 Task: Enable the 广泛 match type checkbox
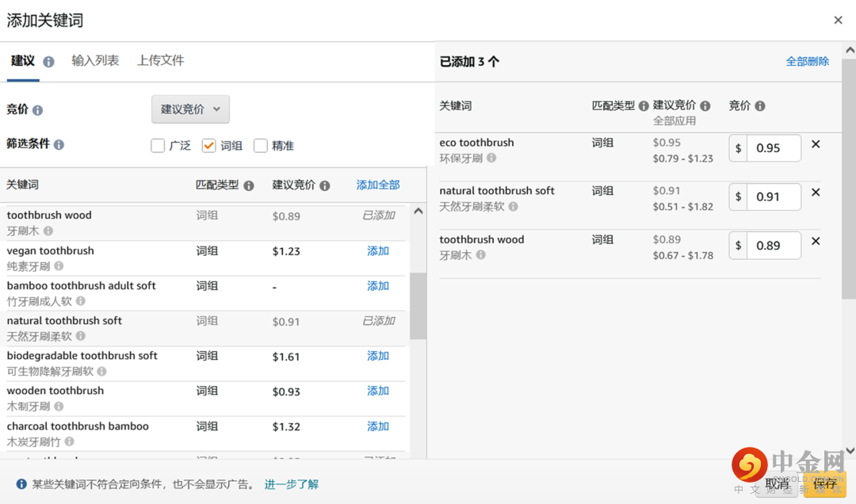point(158,146)
